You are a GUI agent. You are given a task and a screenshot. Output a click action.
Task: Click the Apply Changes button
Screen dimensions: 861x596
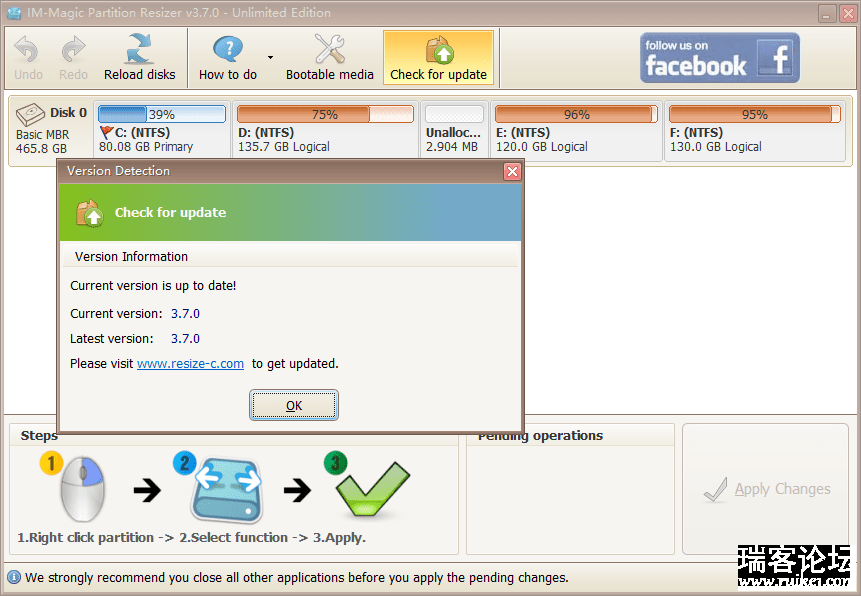tap(765, 489)
